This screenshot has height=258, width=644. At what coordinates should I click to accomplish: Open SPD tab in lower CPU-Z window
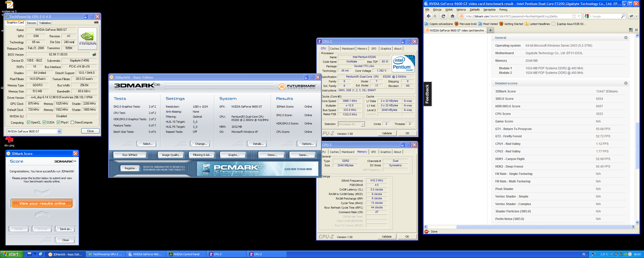[x=374, y=152]
